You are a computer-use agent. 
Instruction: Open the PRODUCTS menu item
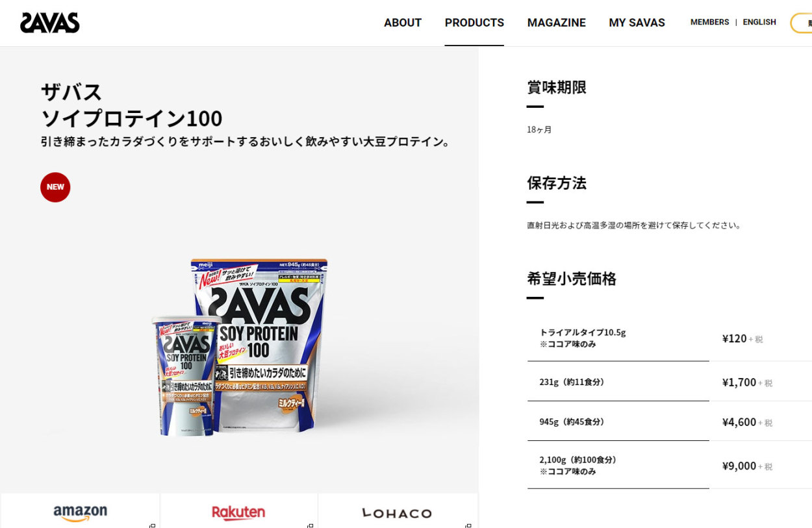tap(474, 23)
